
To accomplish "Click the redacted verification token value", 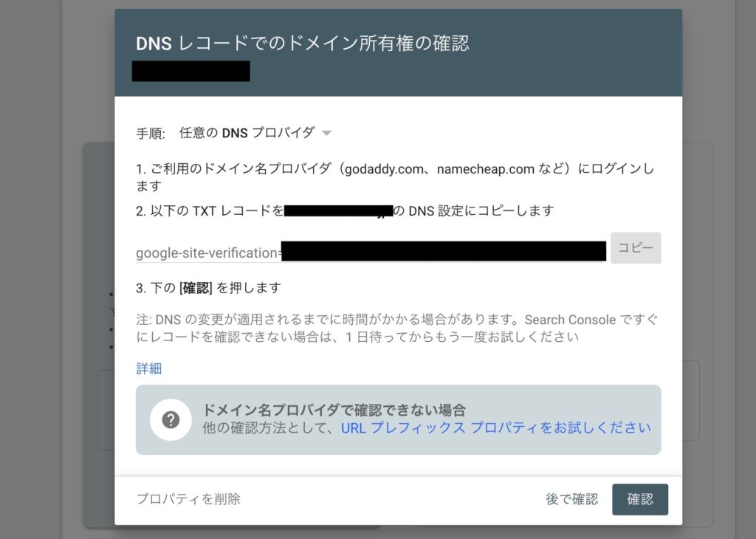I will click(x=443, y=251).
